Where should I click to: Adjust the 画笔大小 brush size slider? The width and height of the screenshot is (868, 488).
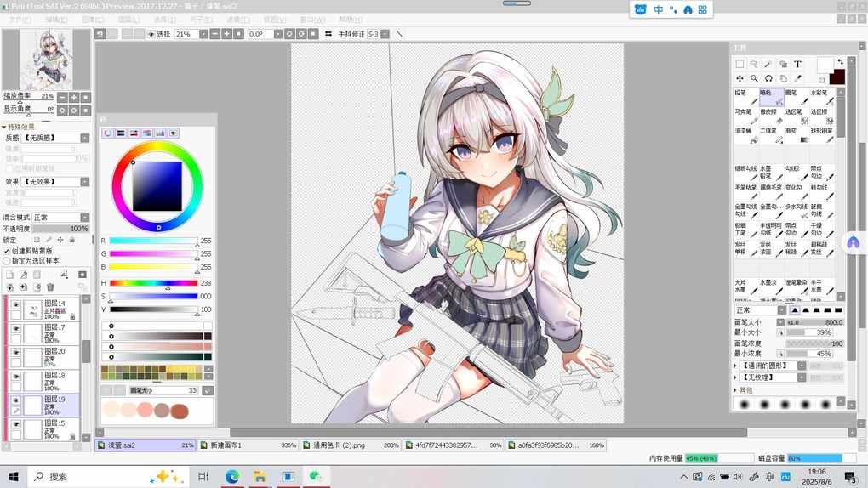(815, 322)
